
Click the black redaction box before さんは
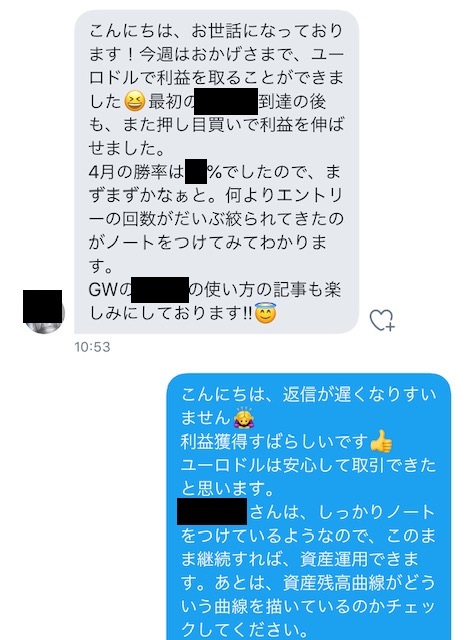click(212, 511)
